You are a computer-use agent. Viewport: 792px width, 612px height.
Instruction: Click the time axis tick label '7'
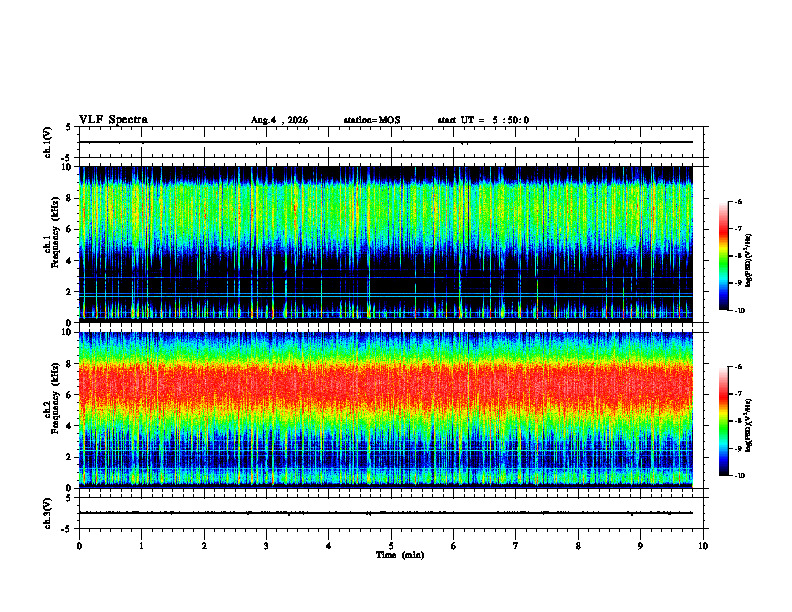click(516, 546)
